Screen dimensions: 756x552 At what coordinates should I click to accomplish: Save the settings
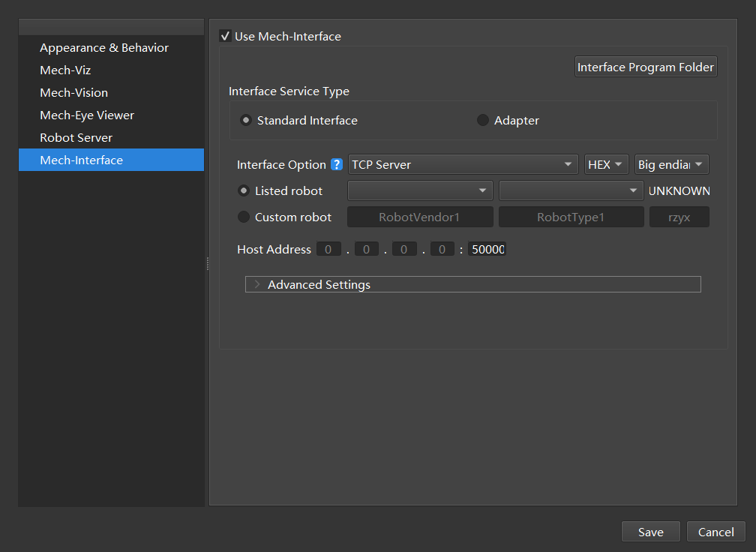click(x=651, y=532)
